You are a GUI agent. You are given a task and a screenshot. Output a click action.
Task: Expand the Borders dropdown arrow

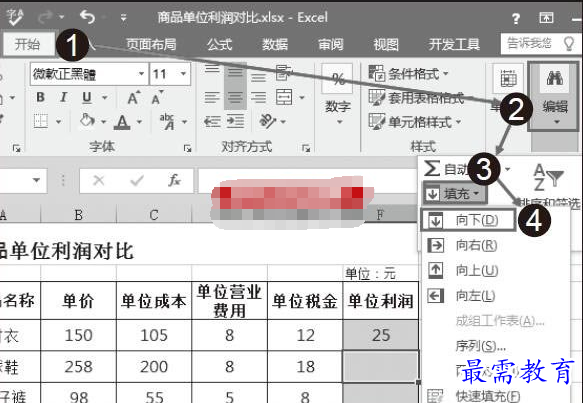pos(58,122)
